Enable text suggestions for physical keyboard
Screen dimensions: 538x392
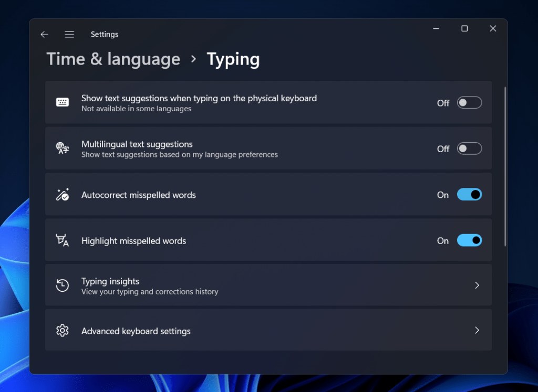[469, 102]
